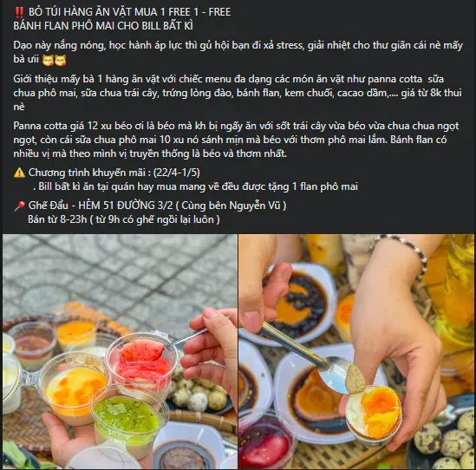
Task: Click the red pushpin location emoji
Action: point(19,206)
